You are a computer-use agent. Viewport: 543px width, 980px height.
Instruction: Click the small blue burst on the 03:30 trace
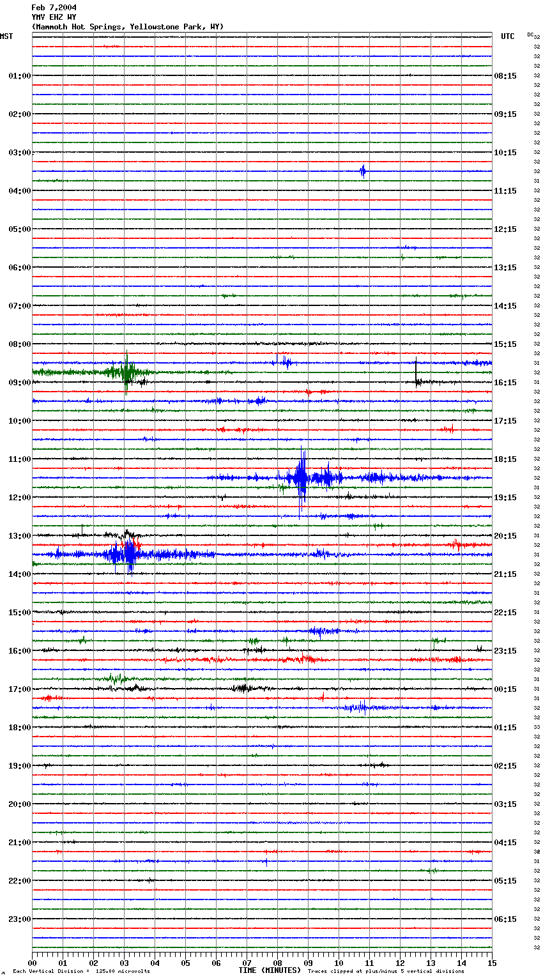click(x=363, y=171)
